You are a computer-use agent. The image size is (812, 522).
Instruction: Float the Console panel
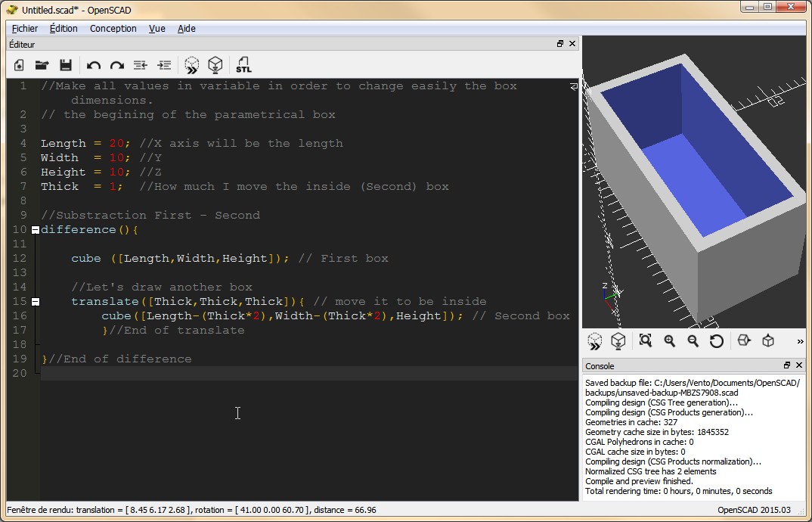coord(786,365)
